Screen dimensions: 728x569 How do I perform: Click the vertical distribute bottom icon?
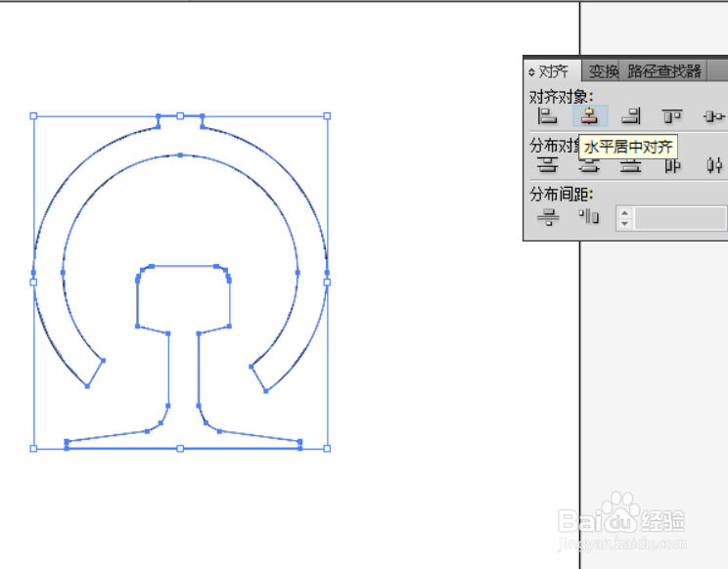pyautogui.click(x=631, y=165)
